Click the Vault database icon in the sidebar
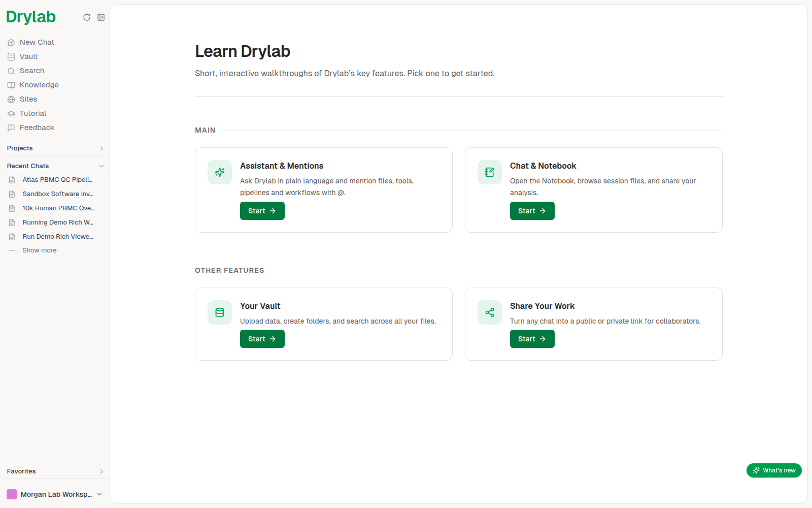 [11, 57]
